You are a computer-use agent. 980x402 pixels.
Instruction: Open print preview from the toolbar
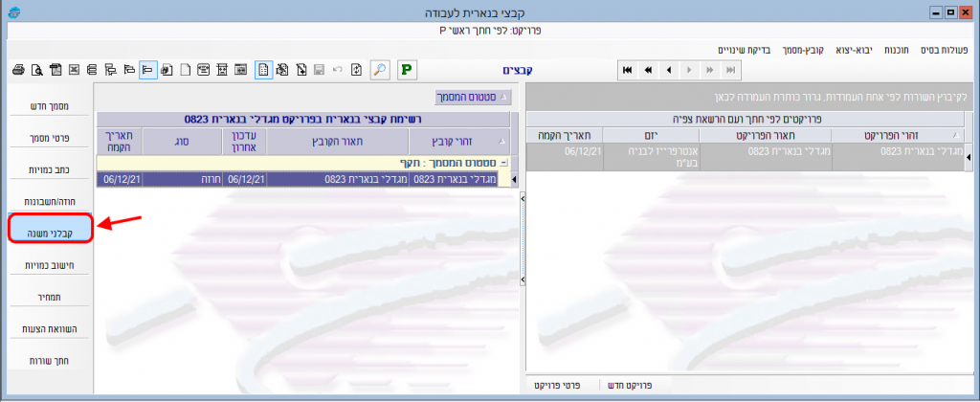(x=36, y=70)
